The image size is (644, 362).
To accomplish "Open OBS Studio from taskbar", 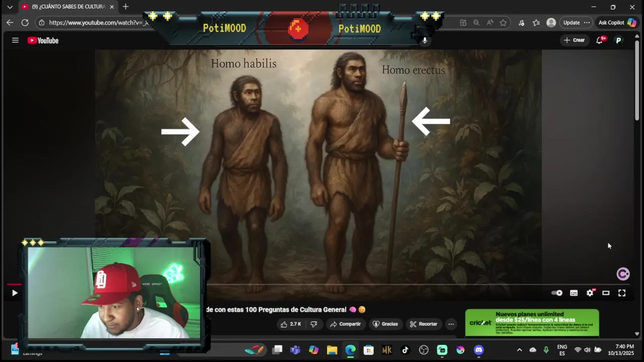I will (x=424, y=350).
